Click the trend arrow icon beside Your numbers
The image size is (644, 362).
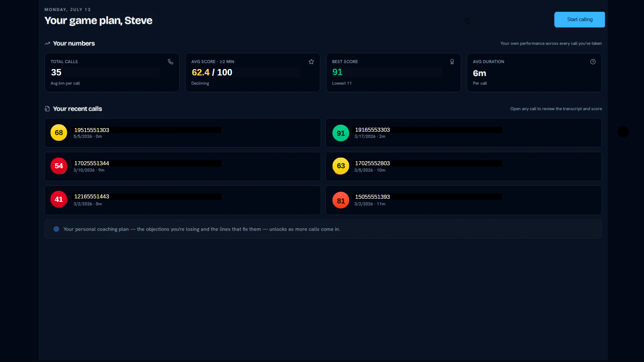tap(47, 44)
